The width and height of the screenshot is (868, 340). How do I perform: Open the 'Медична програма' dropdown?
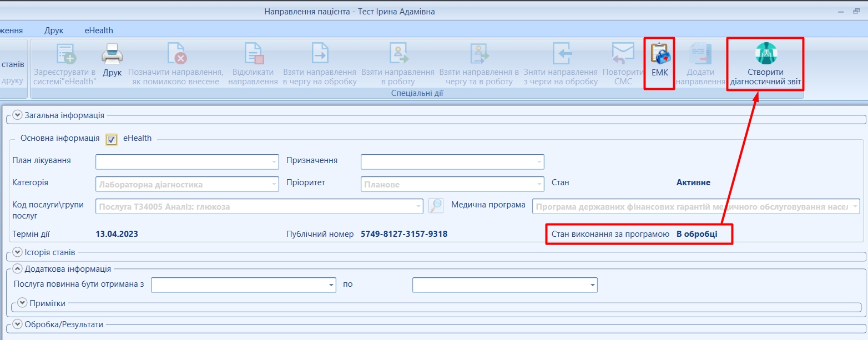855,206
